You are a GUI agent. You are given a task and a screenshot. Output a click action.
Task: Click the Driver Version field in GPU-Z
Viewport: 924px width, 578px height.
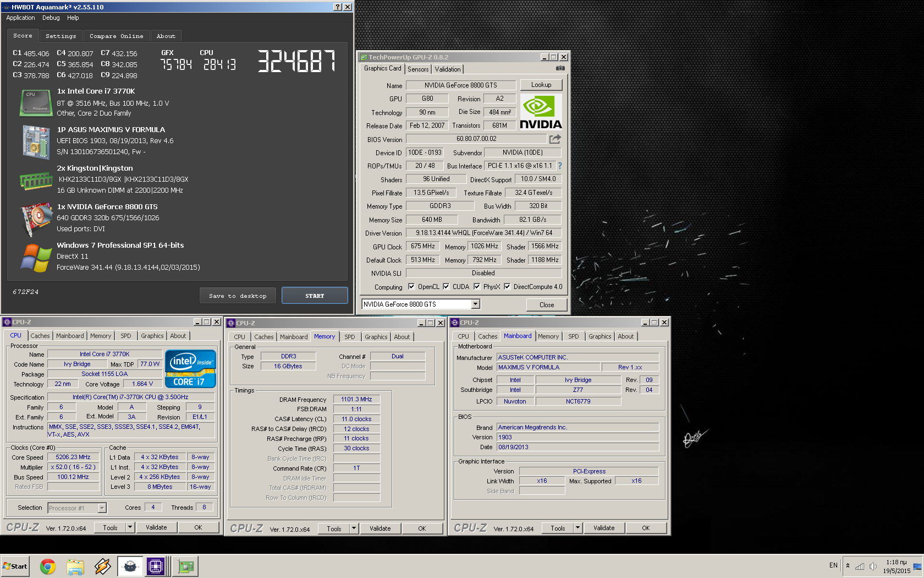[x=483, y=233]
